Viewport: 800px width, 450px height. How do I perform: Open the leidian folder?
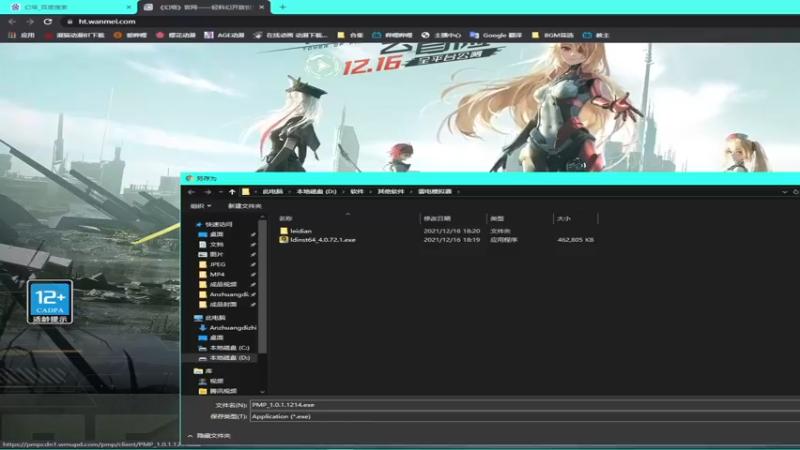(x=301, y=231)
